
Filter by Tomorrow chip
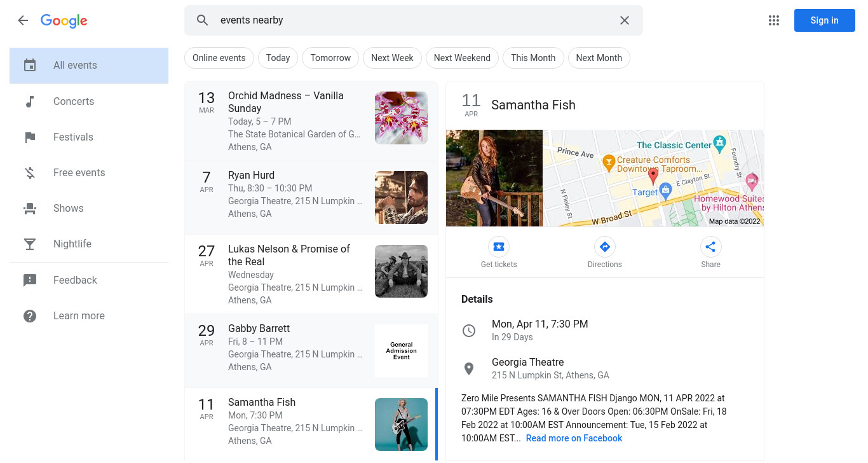click(x=330, y=58)
